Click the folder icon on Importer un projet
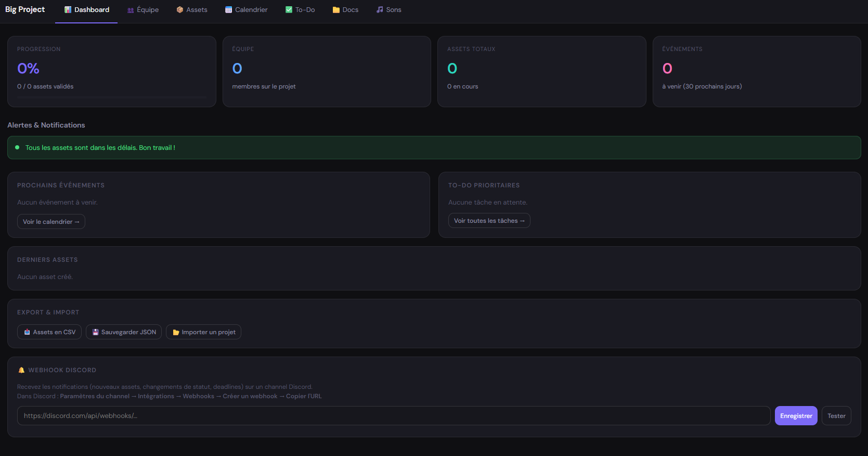Screen dimensions: 868x456 pyautogui.click(x=176, y=332)
